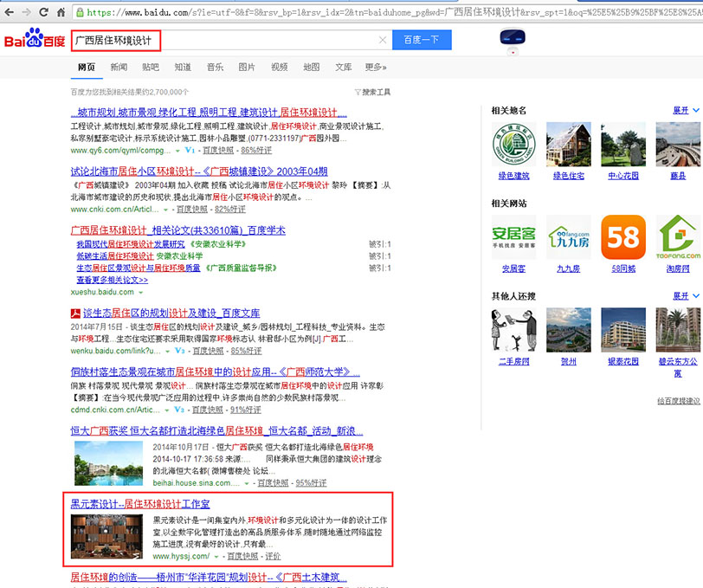Switch to the 贴吧 tab
This screenshot has height=588, width=703.
coord(151,68)
